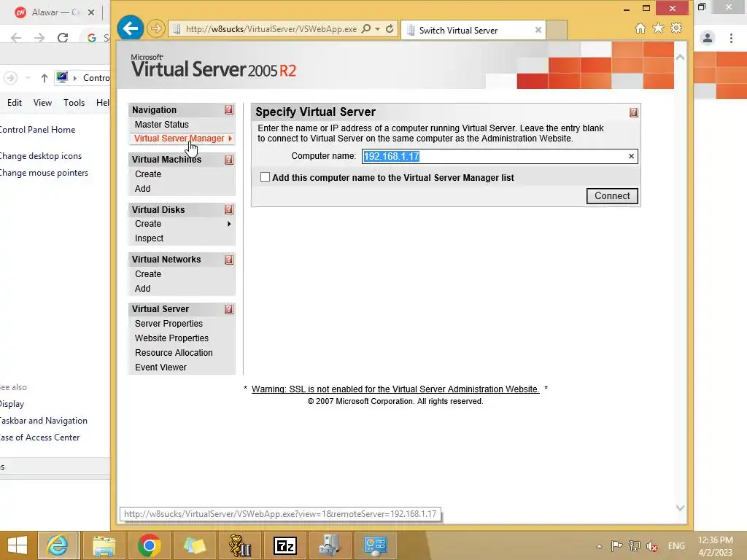Open Website Properties

pyautogui.click(x=171, y=338)
